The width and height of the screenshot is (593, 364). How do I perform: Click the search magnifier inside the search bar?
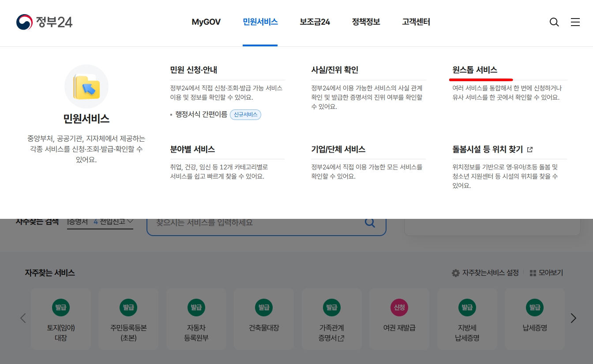(x=370, y=222)
